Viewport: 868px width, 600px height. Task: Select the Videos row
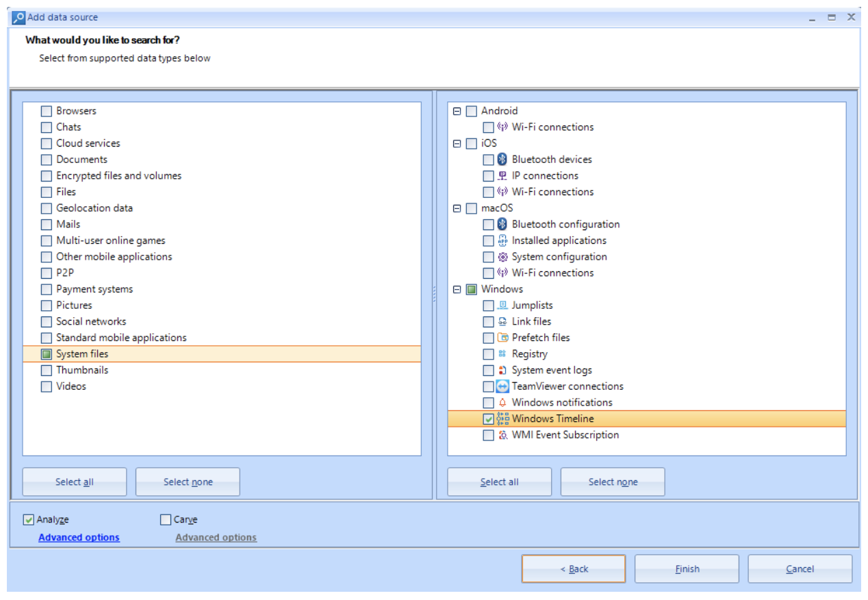(x=222, y=386)
